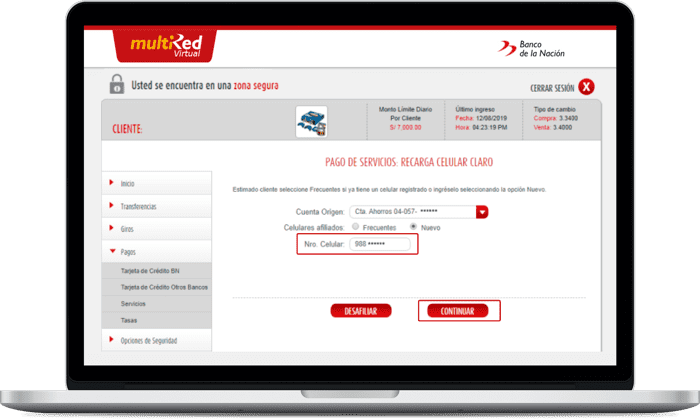Click the padlock secure zone icon

(117, 84)
